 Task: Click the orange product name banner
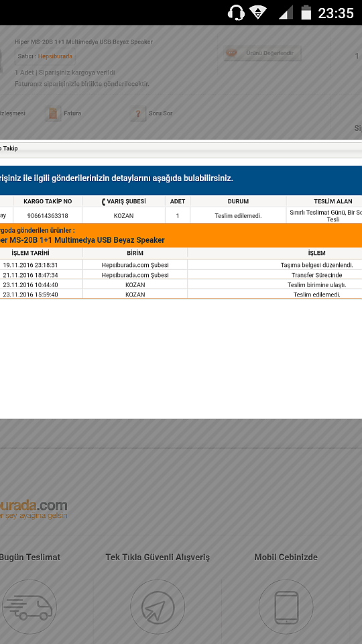[181, 235]
